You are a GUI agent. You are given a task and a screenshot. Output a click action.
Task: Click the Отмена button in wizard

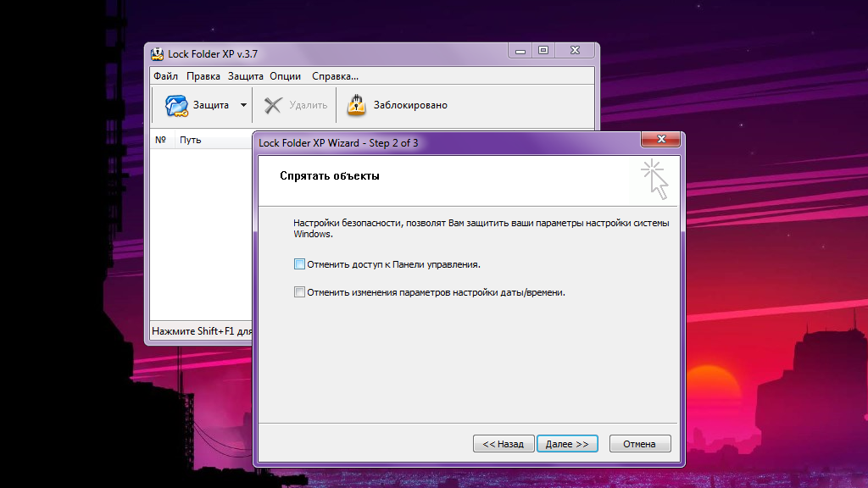[639, 444]
